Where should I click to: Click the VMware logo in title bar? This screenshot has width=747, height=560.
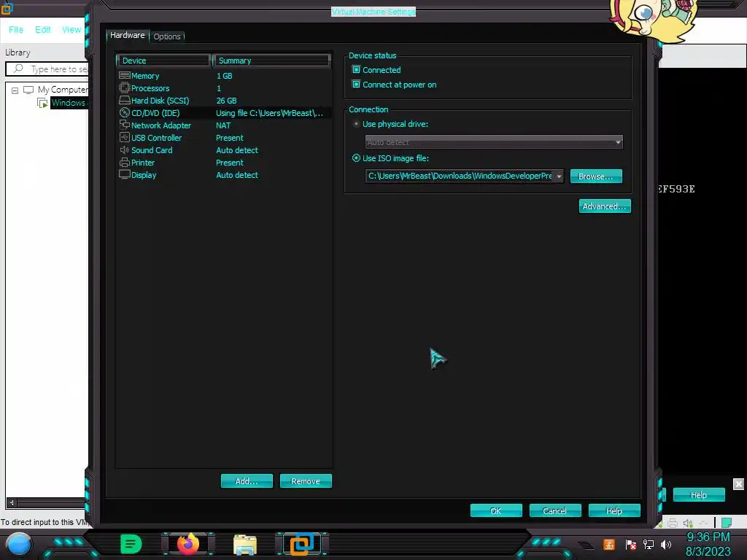click(x=7, y=7)
